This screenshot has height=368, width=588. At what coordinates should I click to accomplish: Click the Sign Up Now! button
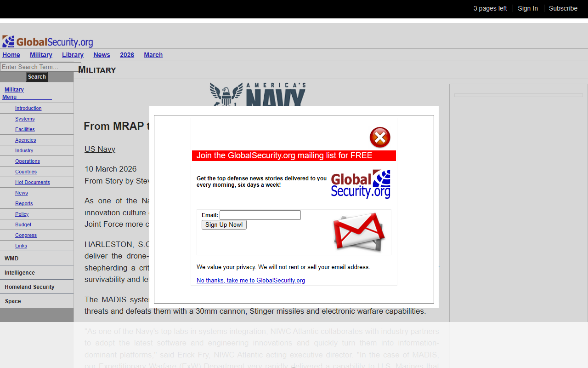coord(224,224)
